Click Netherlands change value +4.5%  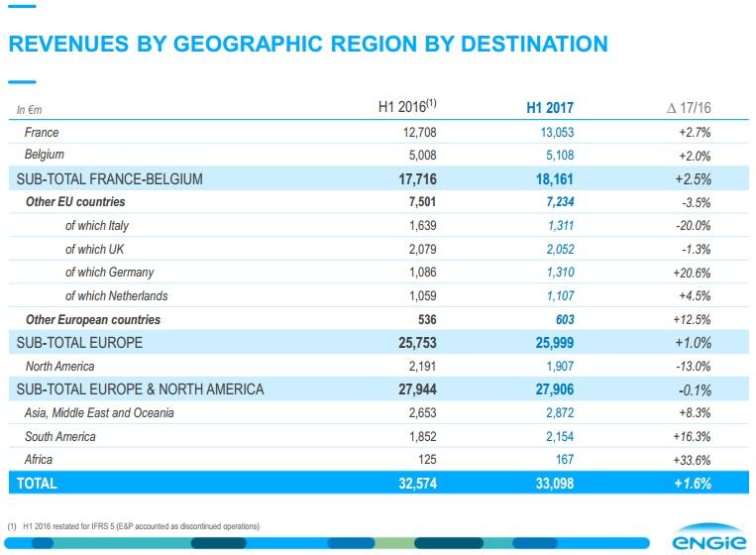(x=695, y=295)
